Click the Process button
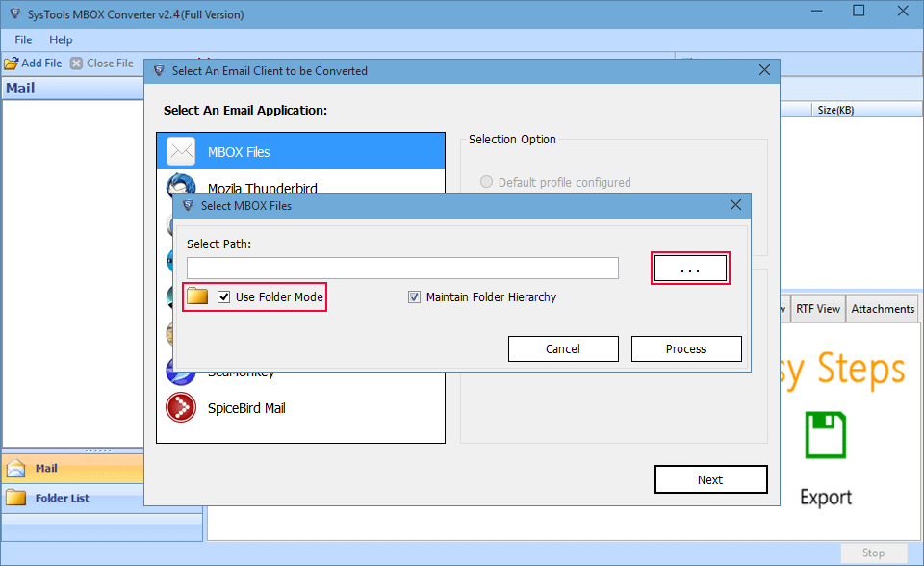This screenshot has height=566, width=924. tap(686, 349)
